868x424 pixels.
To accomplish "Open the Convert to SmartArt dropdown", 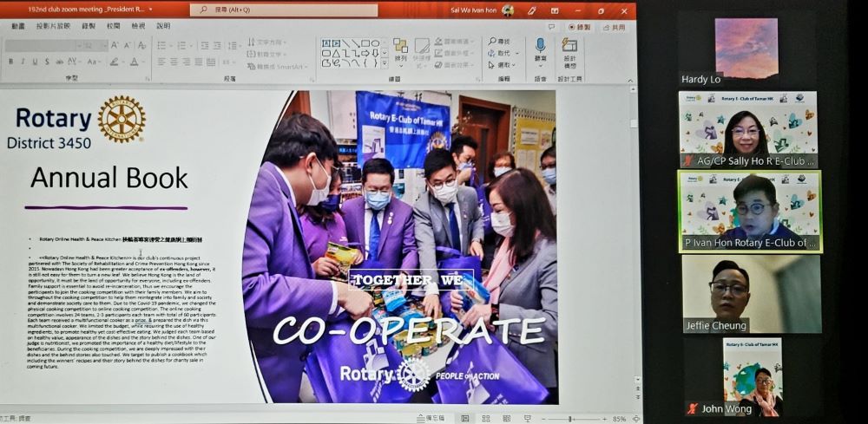I will [278, 67].
